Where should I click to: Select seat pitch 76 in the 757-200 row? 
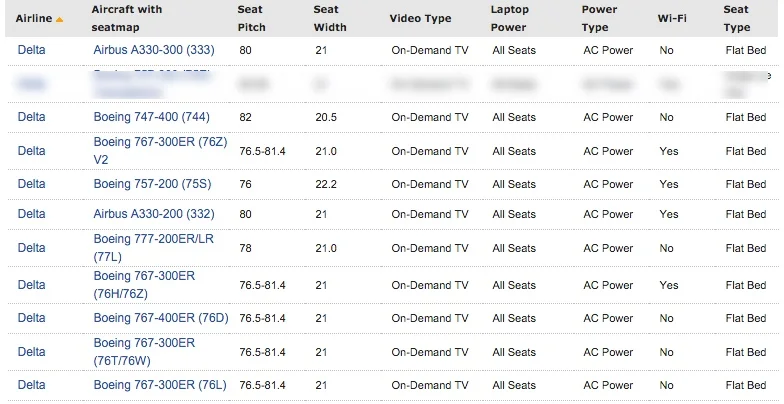point(246,184)
